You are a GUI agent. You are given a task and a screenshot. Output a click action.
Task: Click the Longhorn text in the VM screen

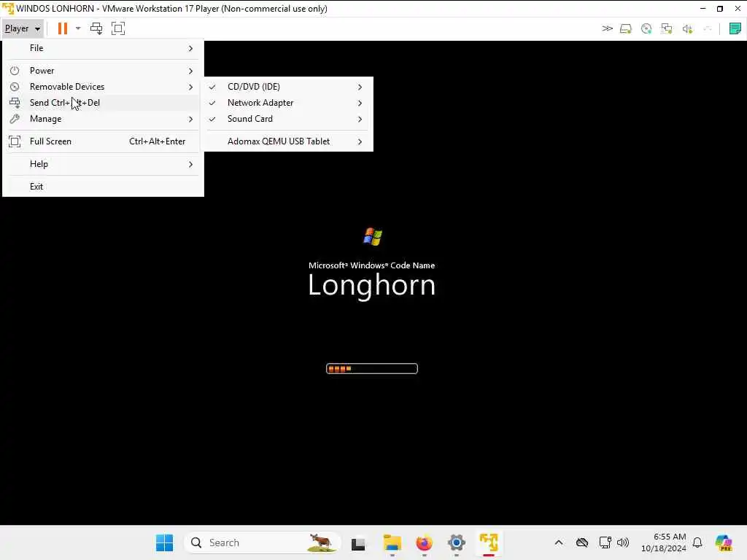pyautogui.click(x=371, y=285)
